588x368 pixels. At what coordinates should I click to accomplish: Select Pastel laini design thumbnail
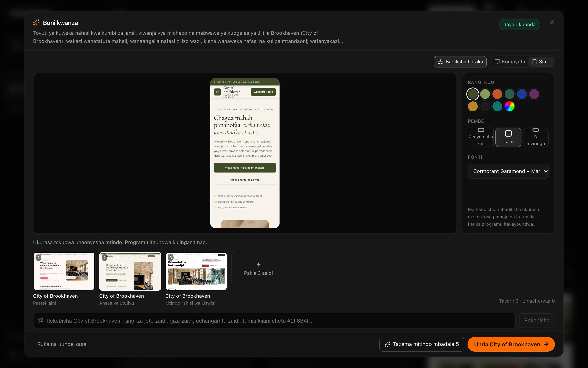point(64,271)
